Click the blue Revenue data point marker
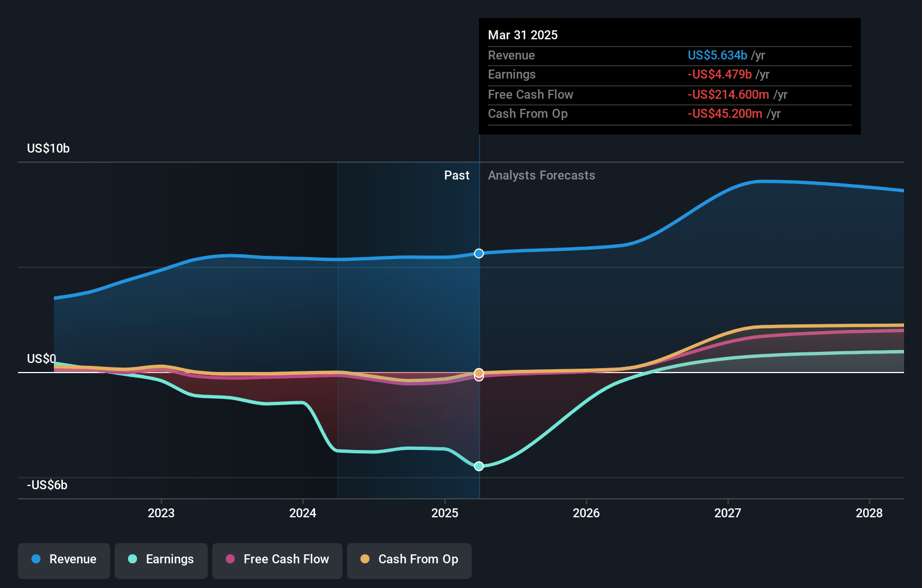Viewport: 922px width, 588px height. tap(479, 254)
